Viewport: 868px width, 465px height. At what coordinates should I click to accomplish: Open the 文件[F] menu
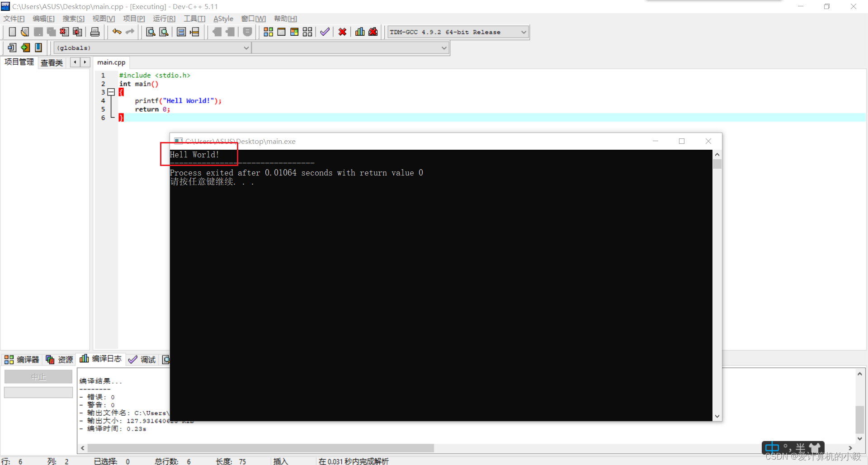click(x=14, y=19)
